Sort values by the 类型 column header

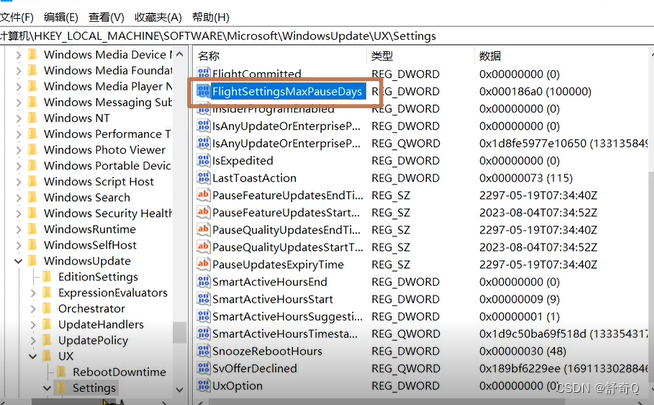click(x=382, y=56)
